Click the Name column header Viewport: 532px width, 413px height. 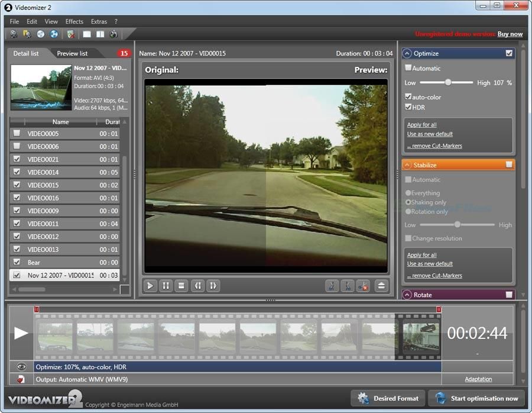(60, 121)
